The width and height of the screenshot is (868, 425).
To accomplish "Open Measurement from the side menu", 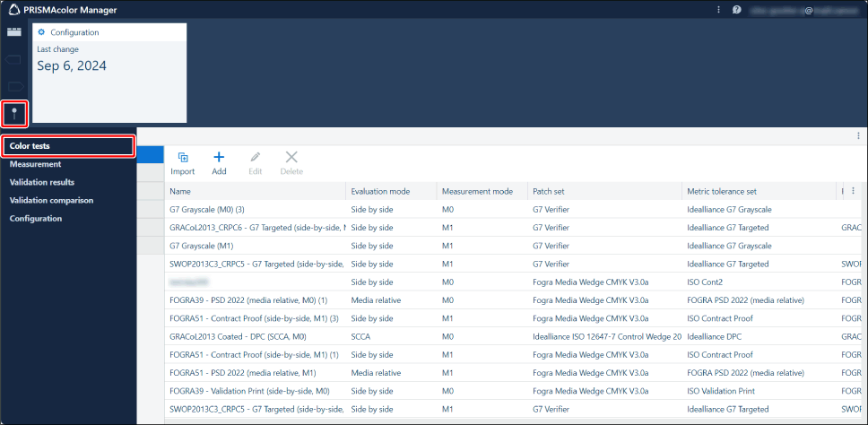I will 35,164.
